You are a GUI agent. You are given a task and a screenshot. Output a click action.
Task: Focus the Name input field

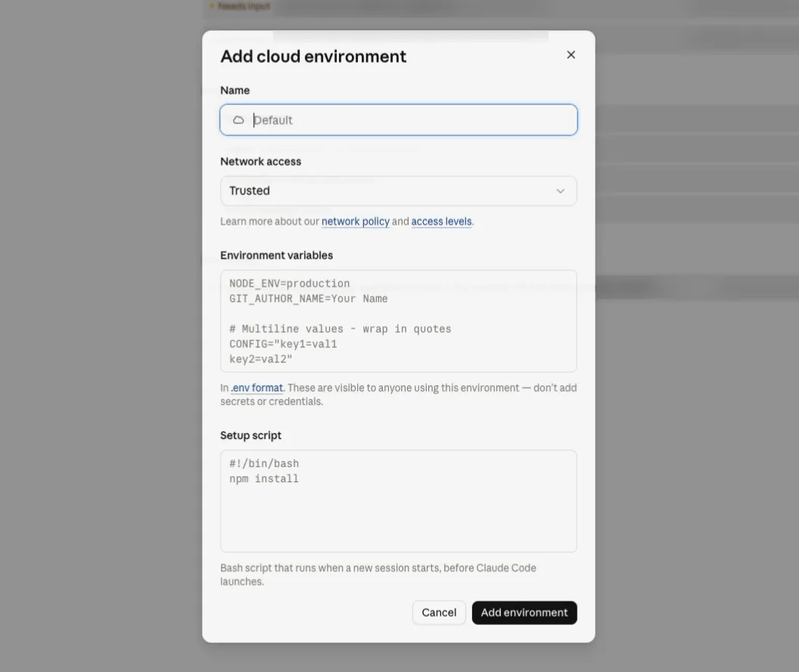tap(399, 120)
